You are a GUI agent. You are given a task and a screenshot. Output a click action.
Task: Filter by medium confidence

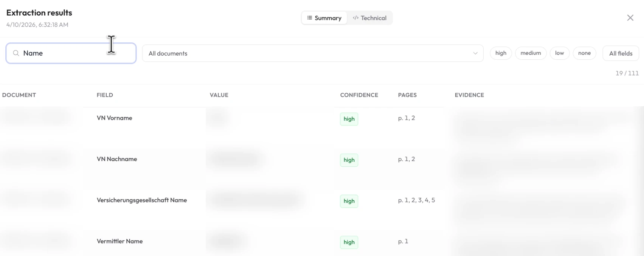click(x=531, y=53)
